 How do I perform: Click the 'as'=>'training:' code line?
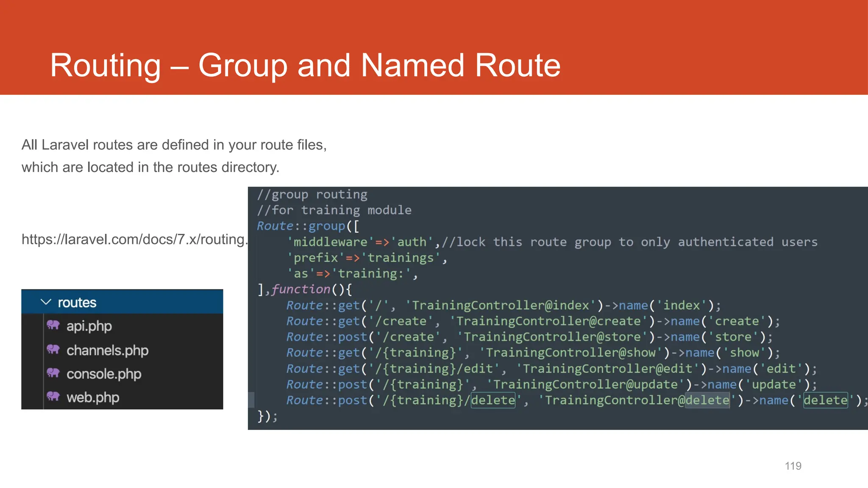tap(352, 274)
